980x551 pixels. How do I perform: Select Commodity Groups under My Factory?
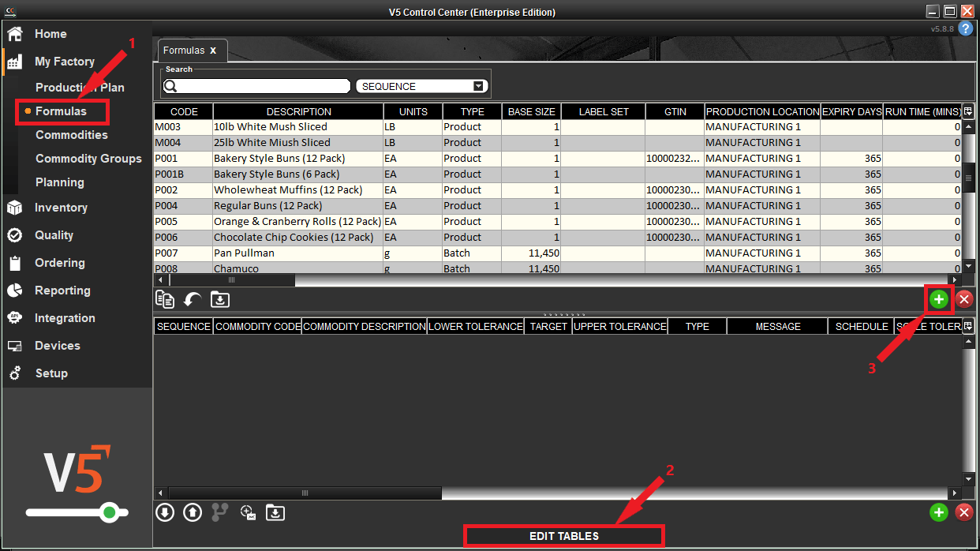(x=88, y=159)
